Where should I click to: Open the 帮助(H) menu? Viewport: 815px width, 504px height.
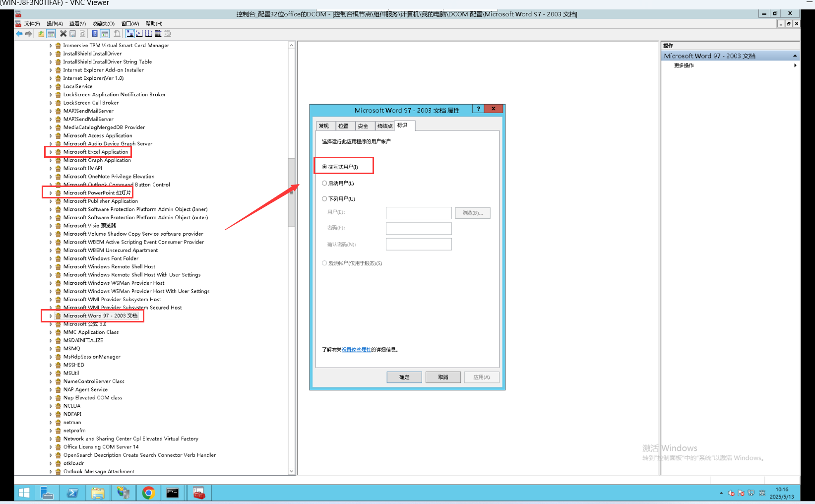pyautogui.click(x=154, y=24)
